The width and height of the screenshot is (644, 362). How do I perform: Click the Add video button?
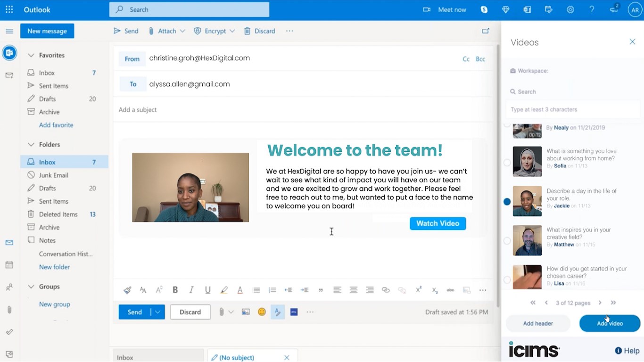(610, 323)
